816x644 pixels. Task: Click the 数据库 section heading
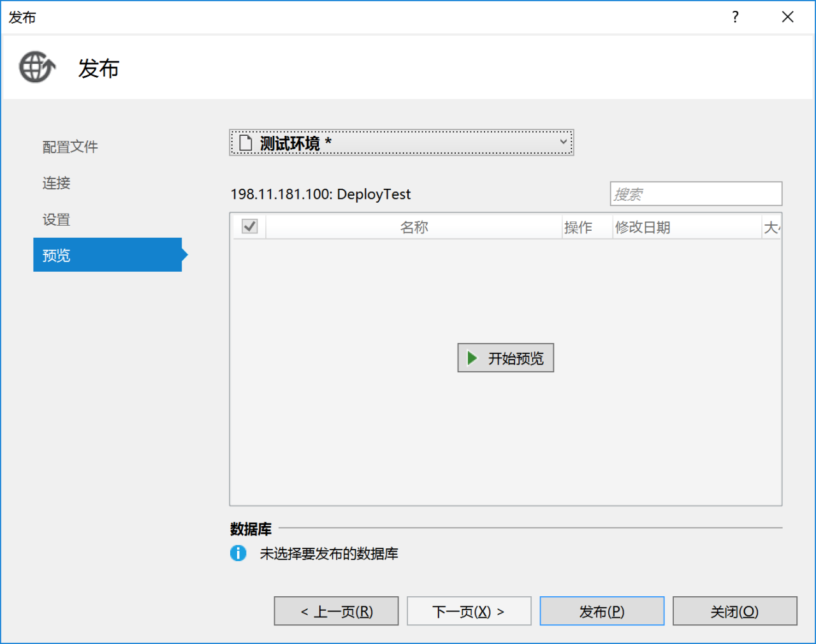[251, 529]
